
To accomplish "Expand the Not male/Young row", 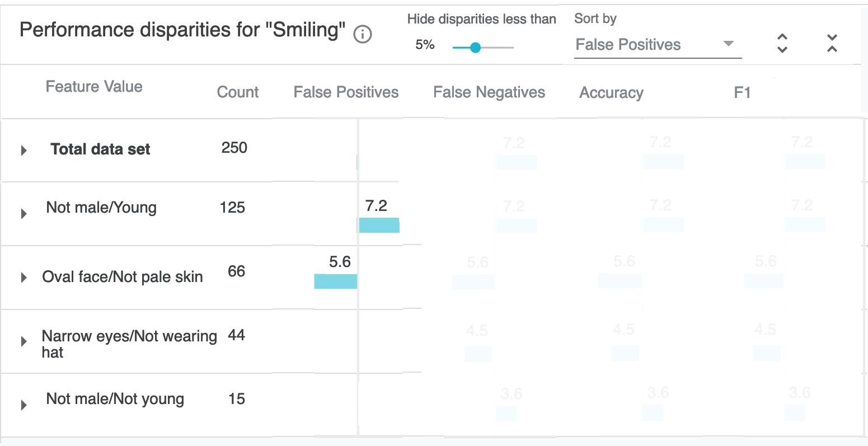I will (24, 214).
